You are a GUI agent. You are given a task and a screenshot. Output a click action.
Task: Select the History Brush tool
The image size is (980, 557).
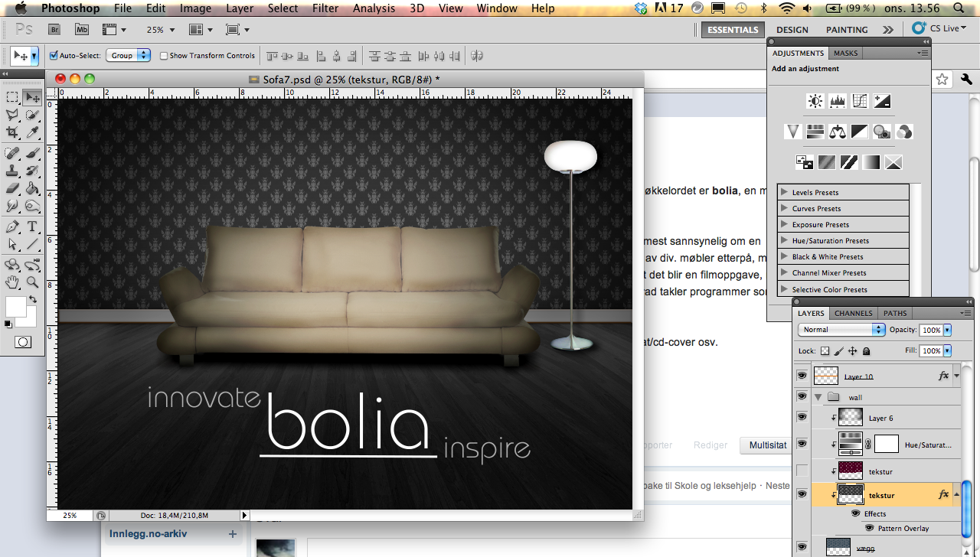32,171
